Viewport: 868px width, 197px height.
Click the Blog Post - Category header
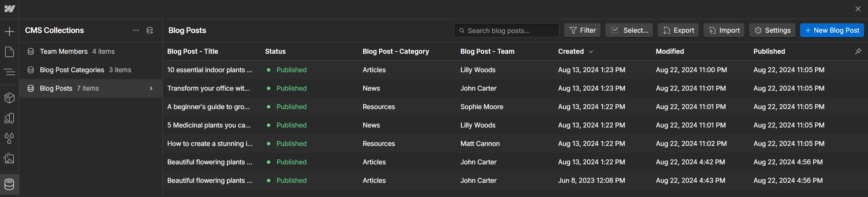[x=396, y=51]
